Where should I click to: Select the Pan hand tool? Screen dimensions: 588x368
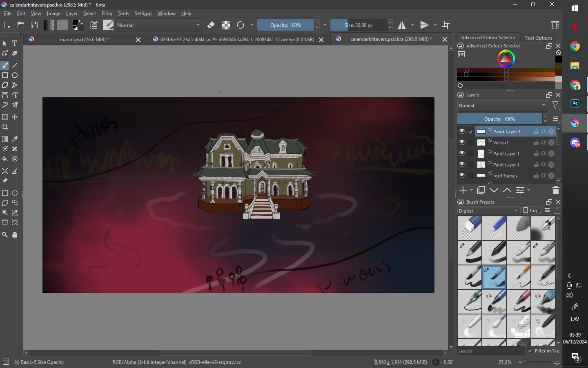pos(15,235)
